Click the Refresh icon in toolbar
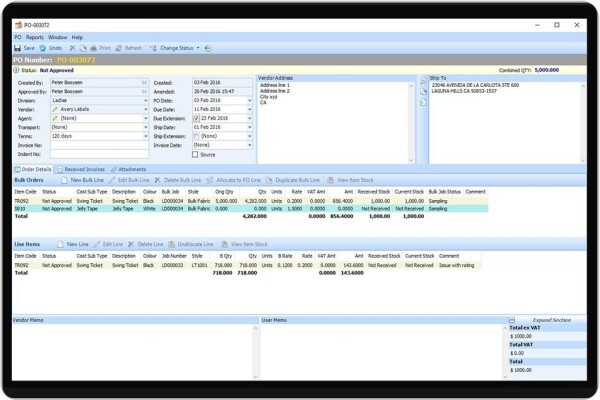This screenshot has height=400, width=600. [119, 48]
